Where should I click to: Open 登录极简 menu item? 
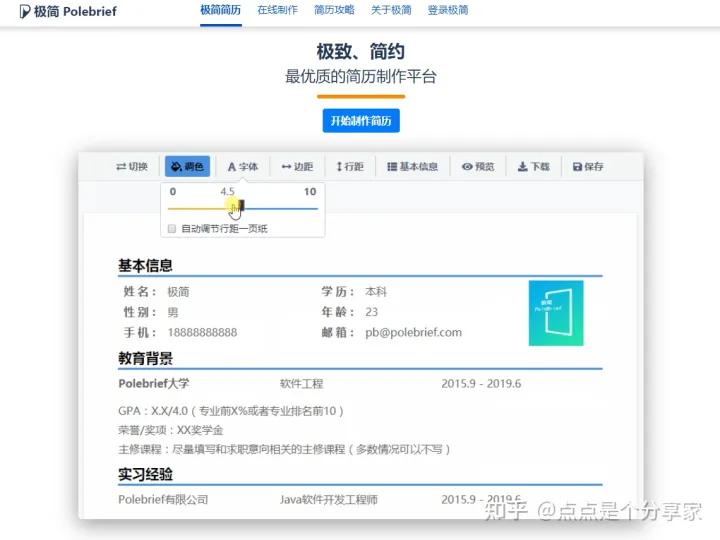click(448, 10)
